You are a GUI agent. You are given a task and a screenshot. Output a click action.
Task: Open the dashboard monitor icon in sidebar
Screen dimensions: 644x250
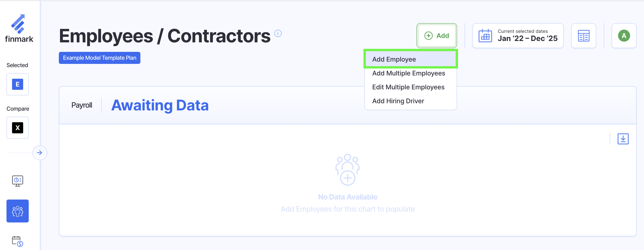click(x=18, y=181)
